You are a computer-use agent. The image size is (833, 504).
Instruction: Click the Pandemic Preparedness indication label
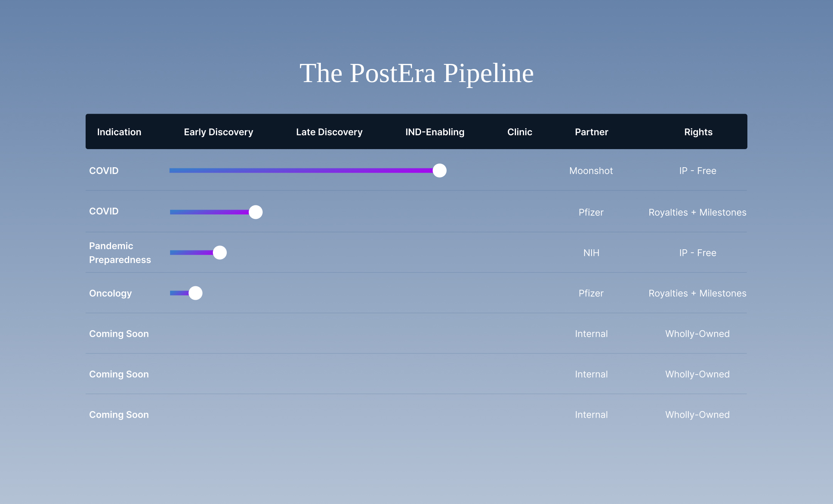tap(120, 253)
